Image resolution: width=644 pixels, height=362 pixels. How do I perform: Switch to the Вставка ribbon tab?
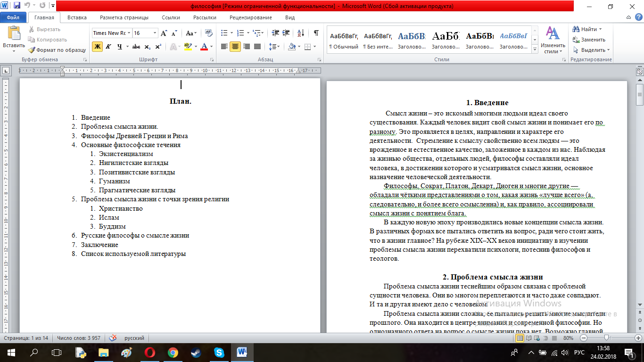coord(77,17)
